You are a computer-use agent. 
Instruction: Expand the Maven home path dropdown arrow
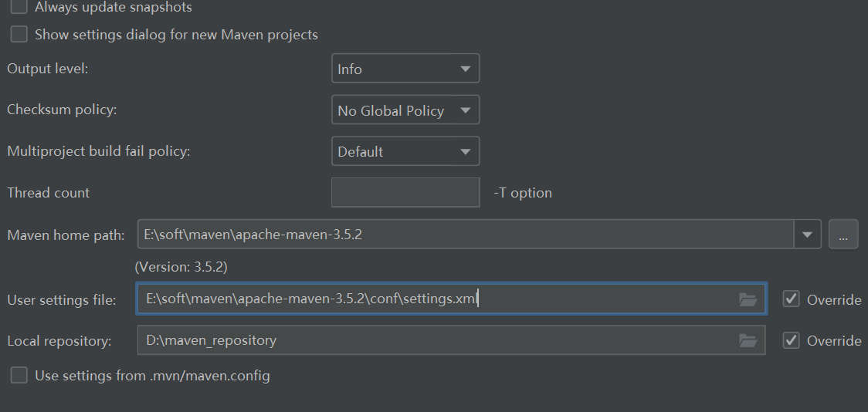[x=807, y=235]
